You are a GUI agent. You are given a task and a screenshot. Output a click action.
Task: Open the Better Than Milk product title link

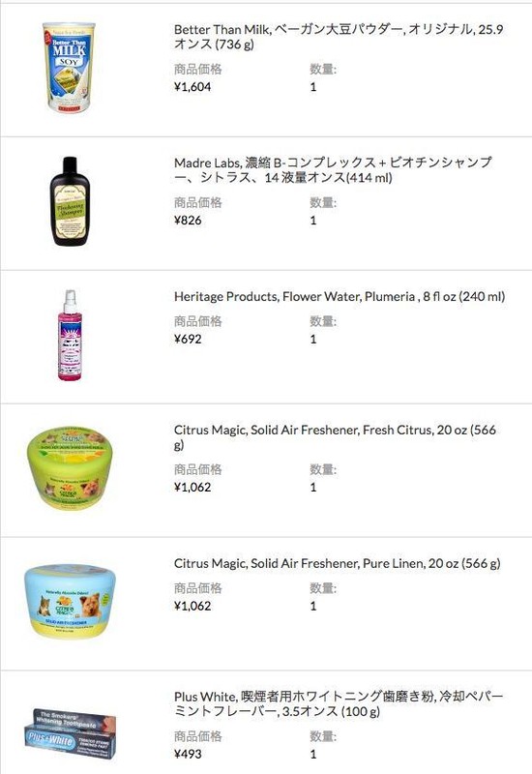coord(338,37)
